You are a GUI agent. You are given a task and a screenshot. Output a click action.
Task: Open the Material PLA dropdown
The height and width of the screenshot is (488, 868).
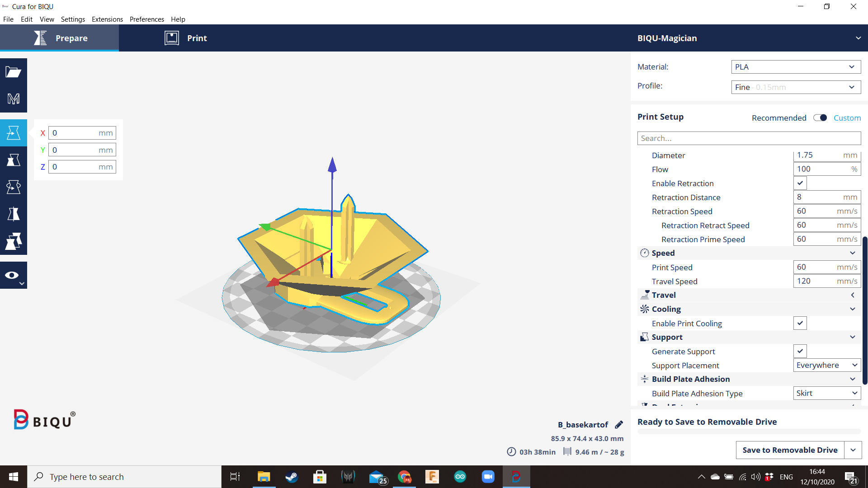[x=796, y=67]
